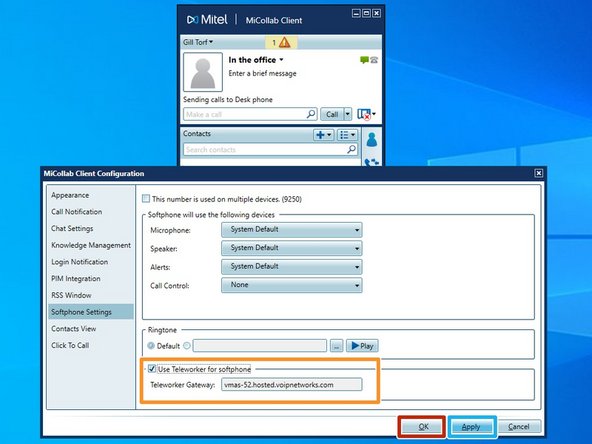Open the Call Control dropdown
This screenshot has width=592, height=444.
click(x=291, y=285)
